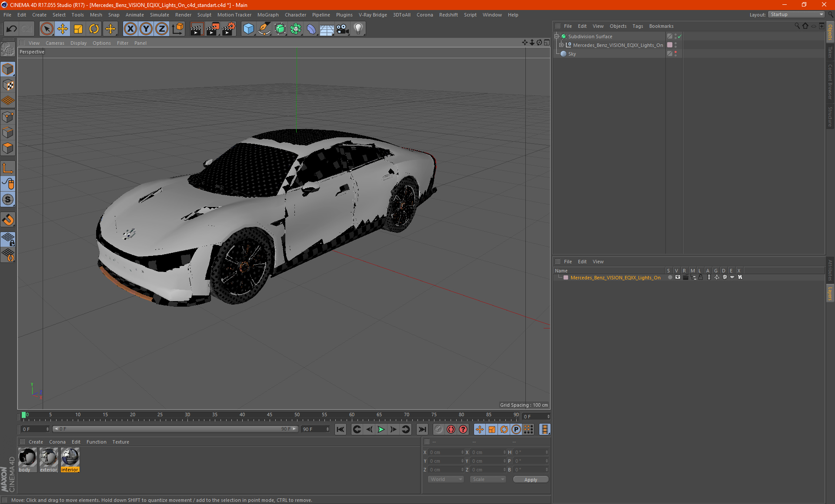
Task: Collapse the Subdivision Surface tree item
Action: coord(557,36)
